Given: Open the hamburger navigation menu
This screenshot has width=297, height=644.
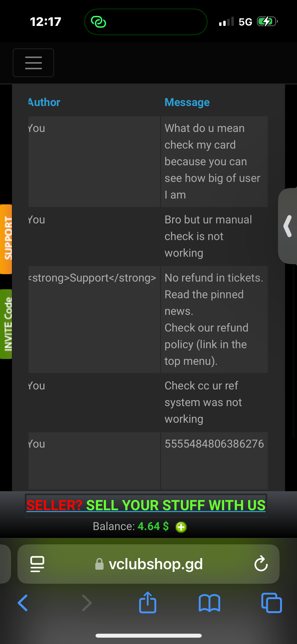Looking at the screenshot, I should 33,63.
